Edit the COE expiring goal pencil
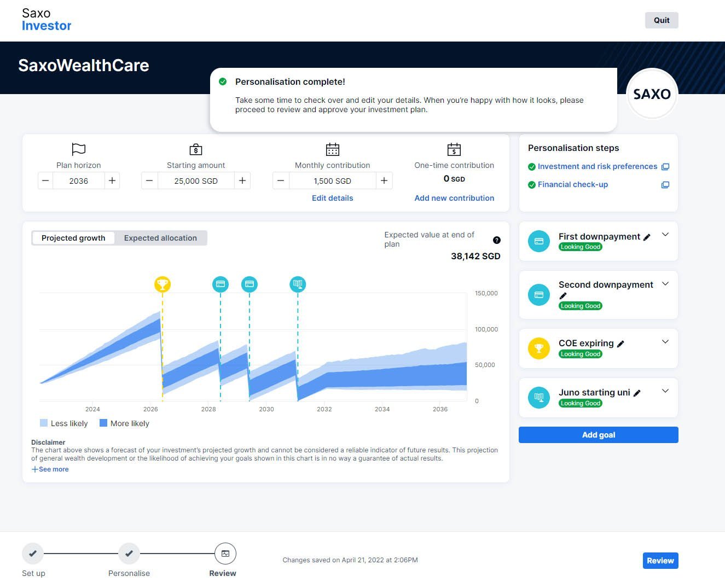The image size is (725, 588). tap(620, 344)
